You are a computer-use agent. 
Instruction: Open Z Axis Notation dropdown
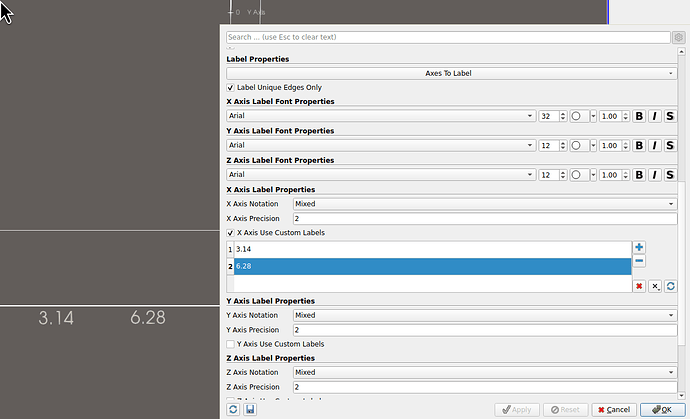tap(485, 372)
